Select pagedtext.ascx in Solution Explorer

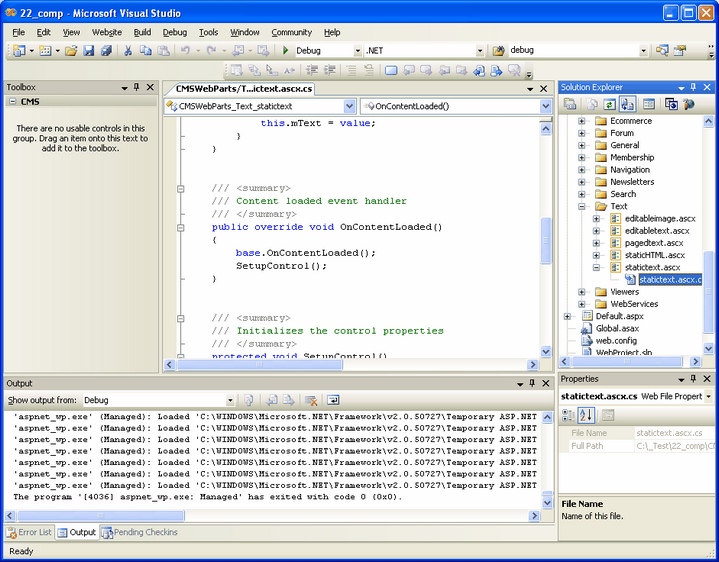click(653, 243)
